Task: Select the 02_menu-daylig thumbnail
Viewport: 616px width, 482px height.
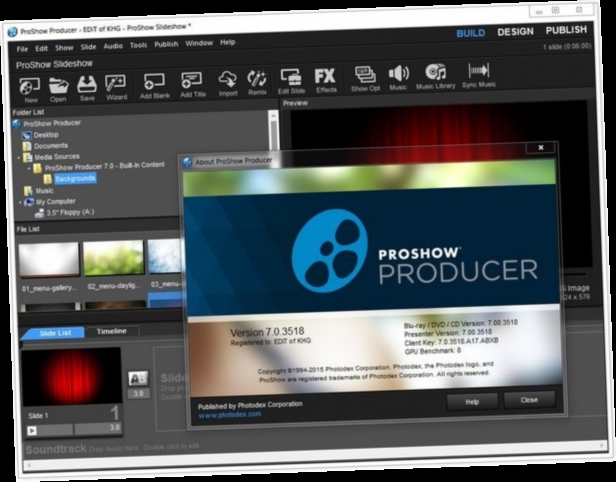Action: [114, 257]
